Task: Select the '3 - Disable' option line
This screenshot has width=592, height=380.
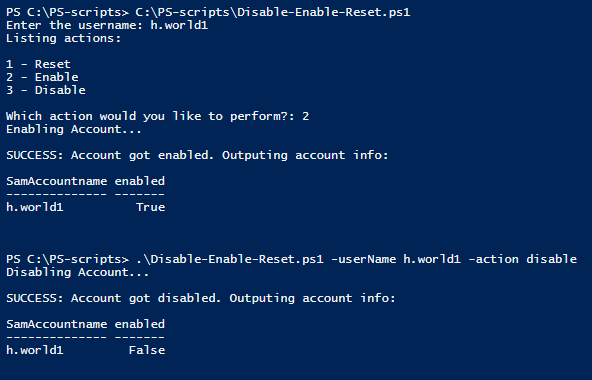Action: tap(46, 90)
